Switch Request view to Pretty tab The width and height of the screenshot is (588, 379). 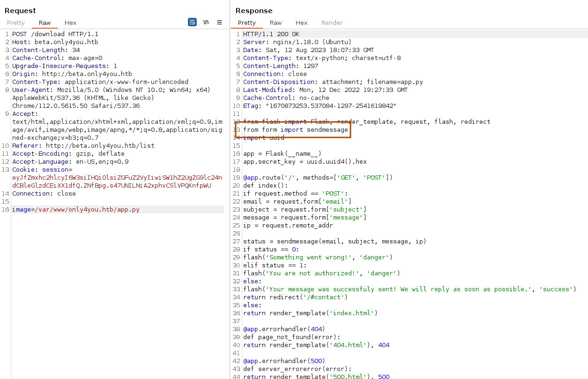tap(16, 23)
